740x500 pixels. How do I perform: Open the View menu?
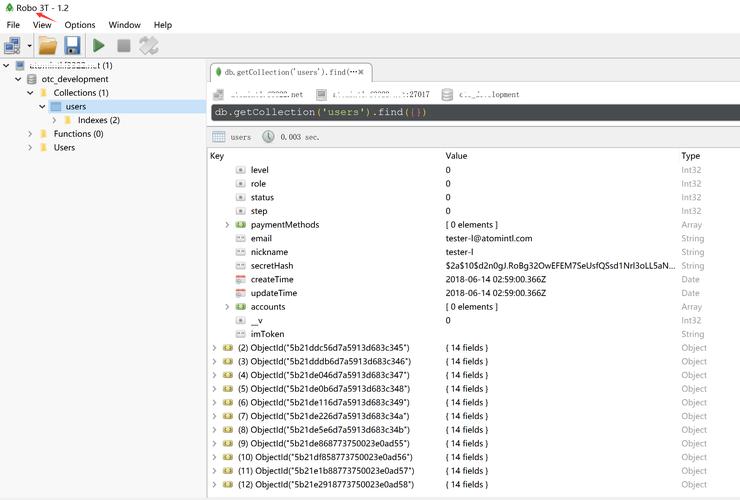pyautogui.click(x=42, y=25)
